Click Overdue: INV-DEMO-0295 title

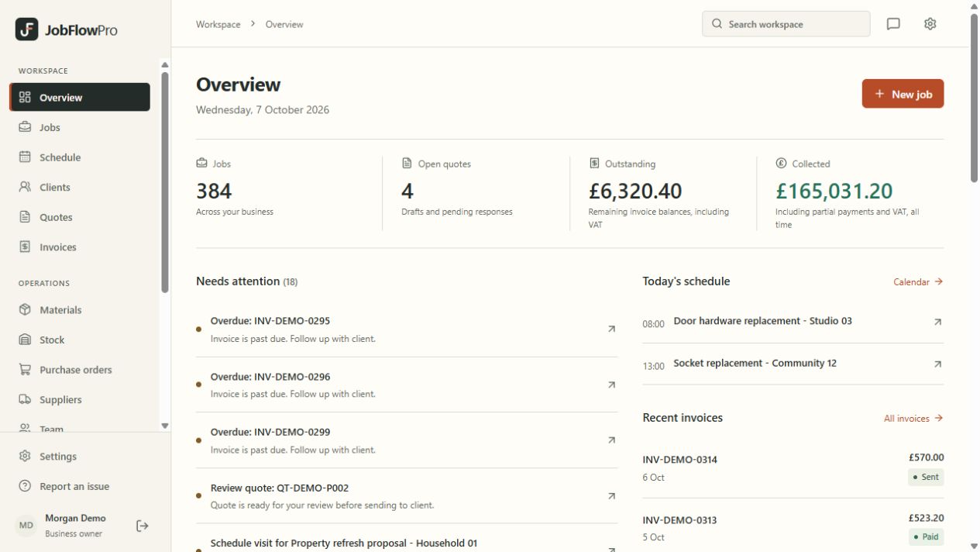tap(270, 321)
